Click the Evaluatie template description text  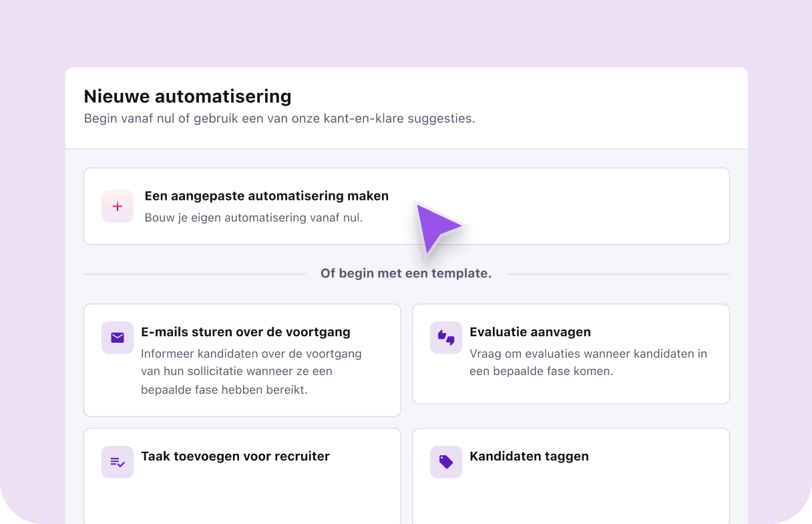[x=588, y=362]
